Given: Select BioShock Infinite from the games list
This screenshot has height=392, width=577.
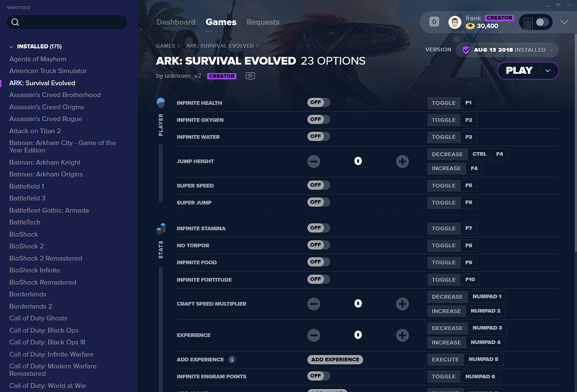Looking at the screenshot, I should click(34, 270).
